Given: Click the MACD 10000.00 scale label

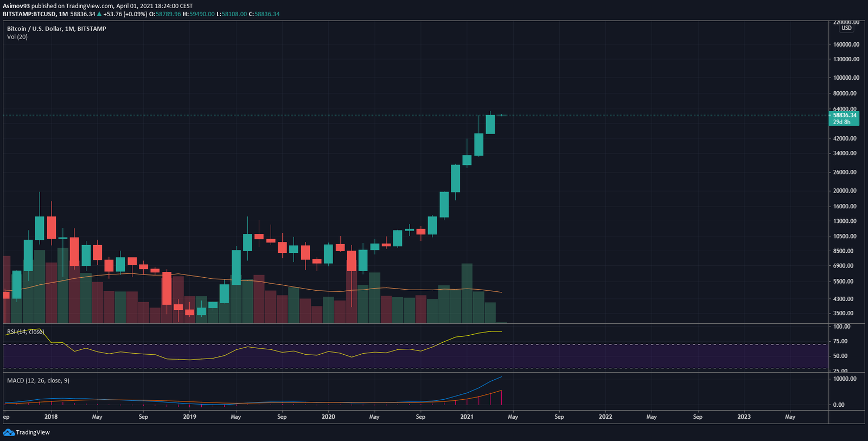Looking at the screenshot, I should pyautogui.click(x=845, y=379).
